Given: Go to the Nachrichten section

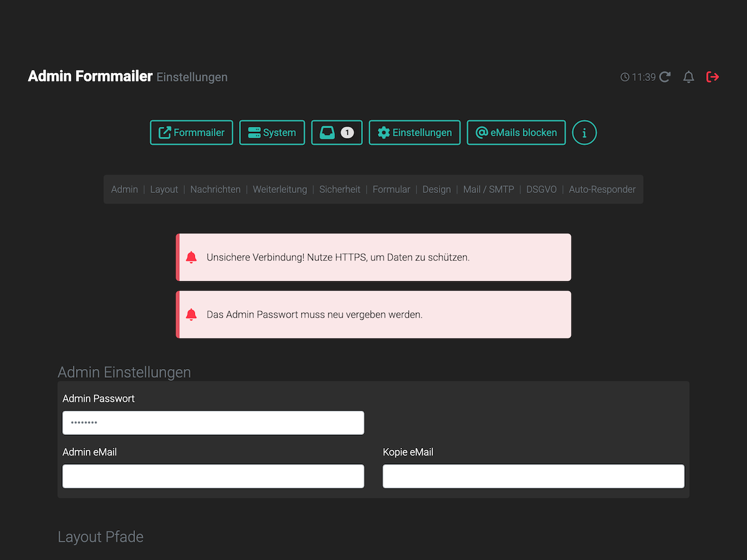Looking at the screenshot, I should [x=215, y=189].
